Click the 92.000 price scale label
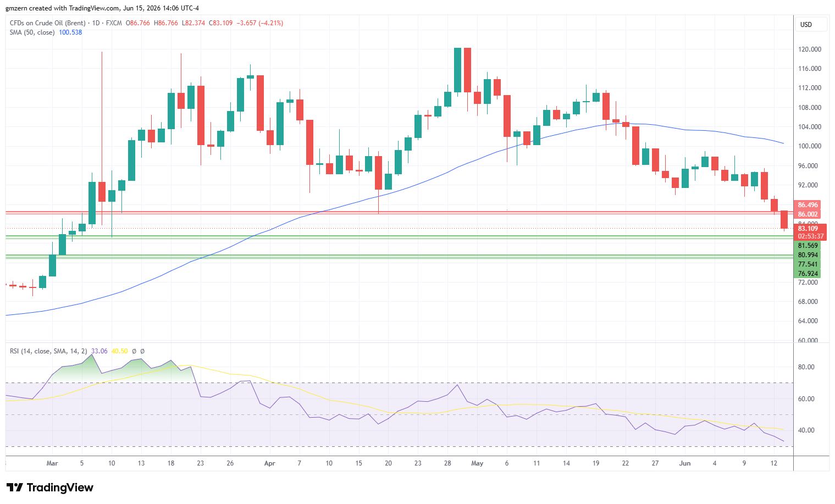 click(808, 185)
